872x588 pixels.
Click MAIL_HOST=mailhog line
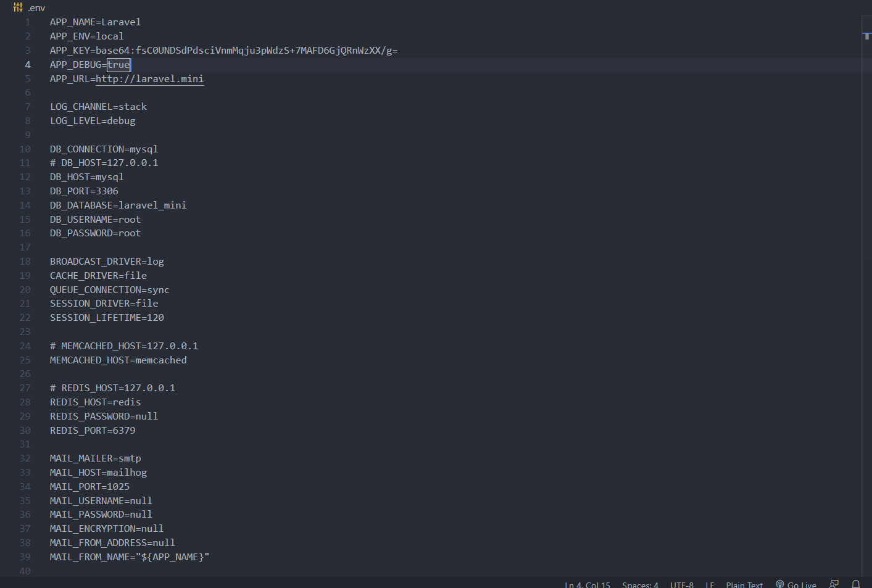98,473
